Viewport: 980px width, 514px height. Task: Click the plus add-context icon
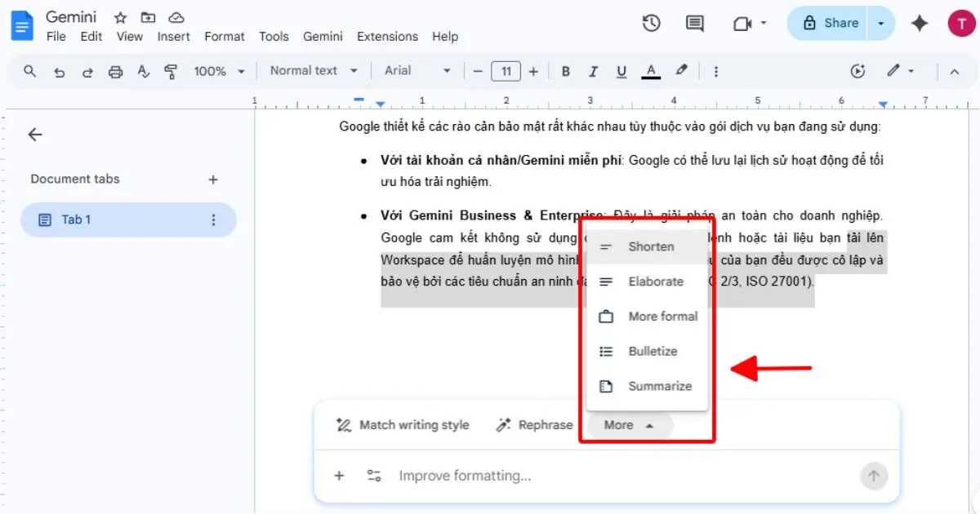point(340,476)
